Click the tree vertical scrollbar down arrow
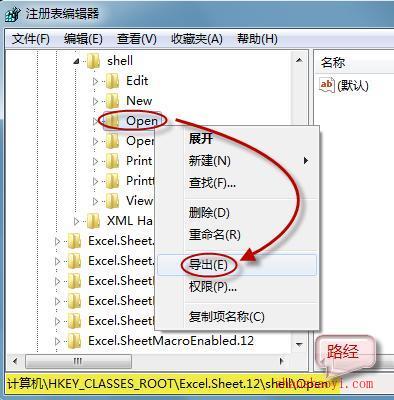The width and height of the screenshot is (394, 400). tap(299, 344)
